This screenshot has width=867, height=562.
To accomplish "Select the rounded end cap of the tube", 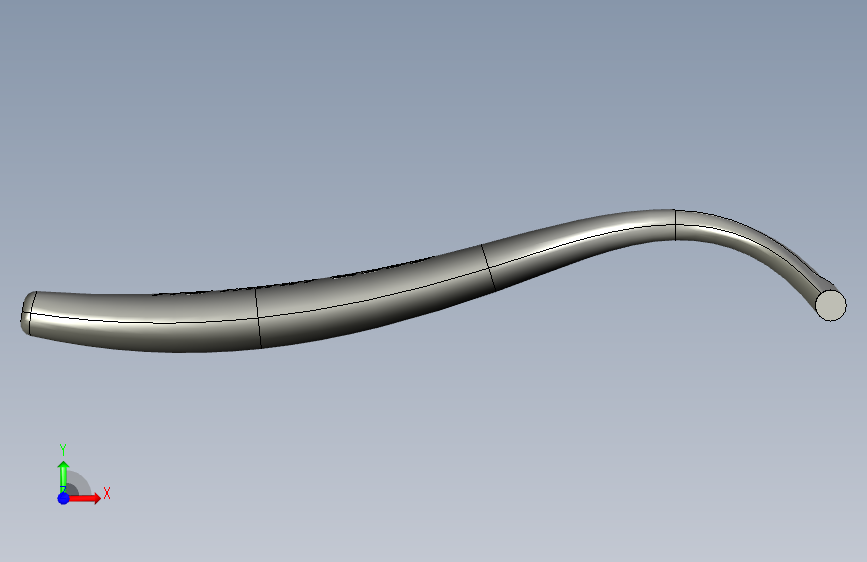I will pyautogui.click(x=27, y=314).
